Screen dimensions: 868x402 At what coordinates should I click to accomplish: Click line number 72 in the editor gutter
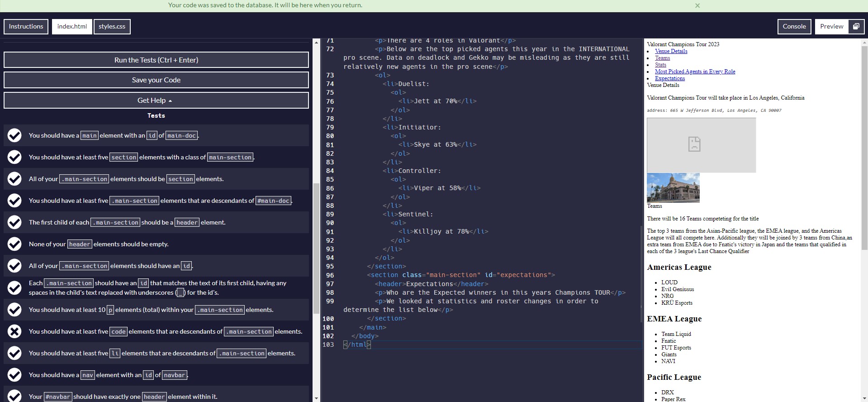[330, 49]
